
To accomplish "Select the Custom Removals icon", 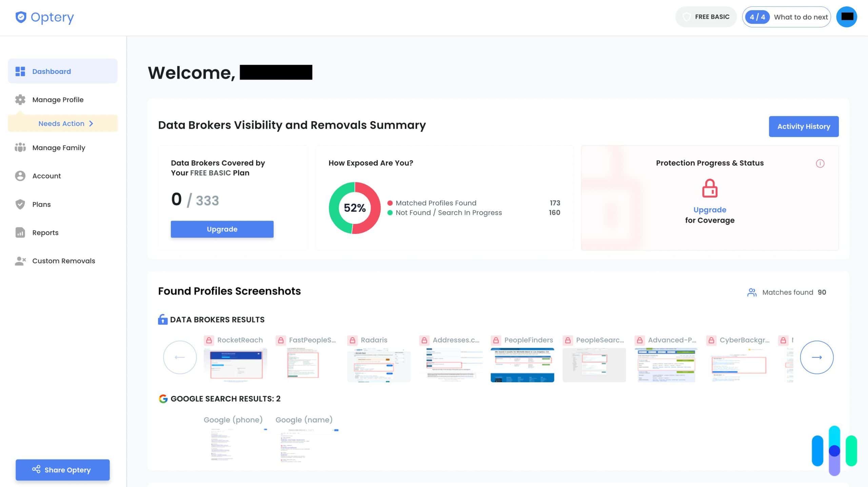I will click(20, 261).
